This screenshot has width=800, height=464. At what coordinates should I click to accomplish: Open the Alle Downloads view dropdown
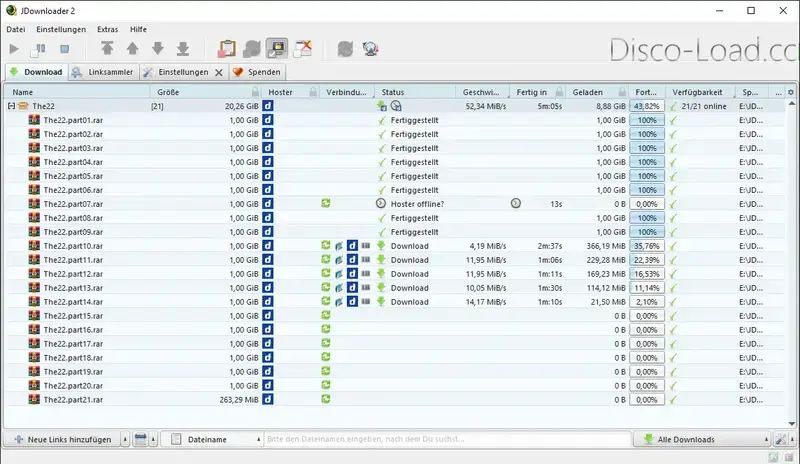click(702, 439)
